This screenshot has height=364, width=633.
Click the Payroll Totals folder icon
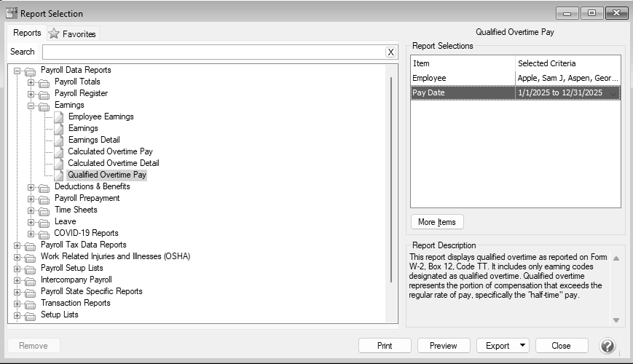click(x=44, y=82)
